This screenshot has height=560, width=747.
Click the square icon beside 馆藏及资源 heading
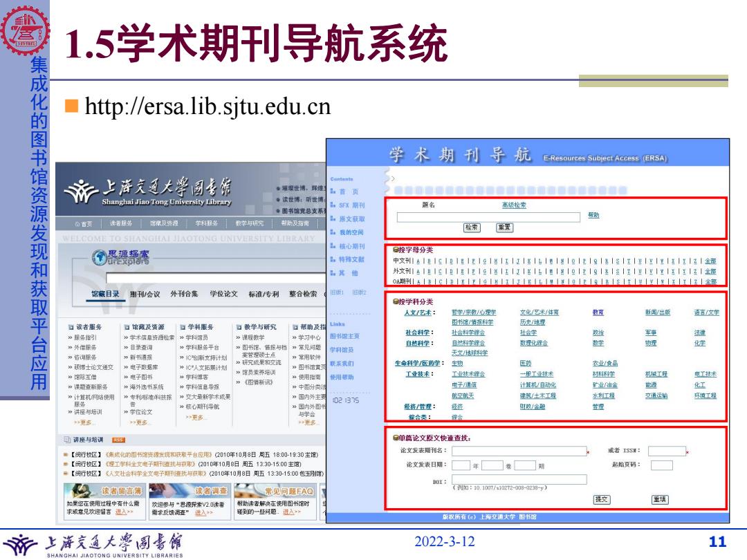click(x=127, y=327)
